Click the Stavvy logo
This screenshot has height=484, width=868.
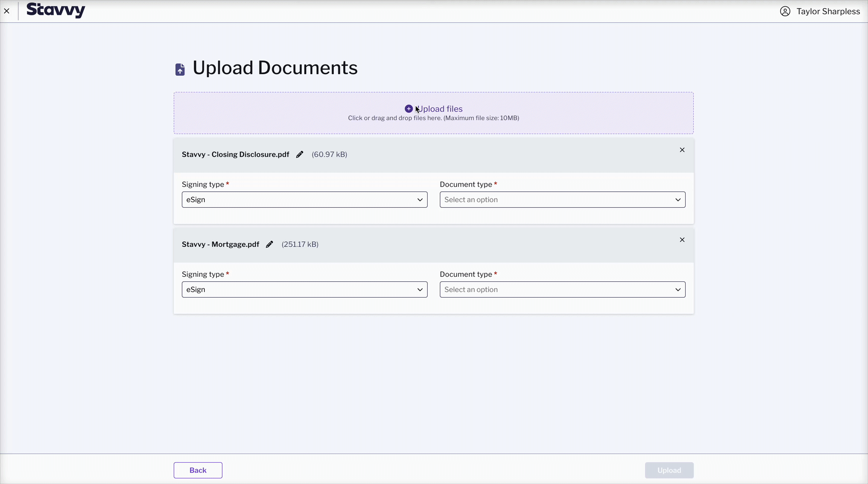coord(56,10)
